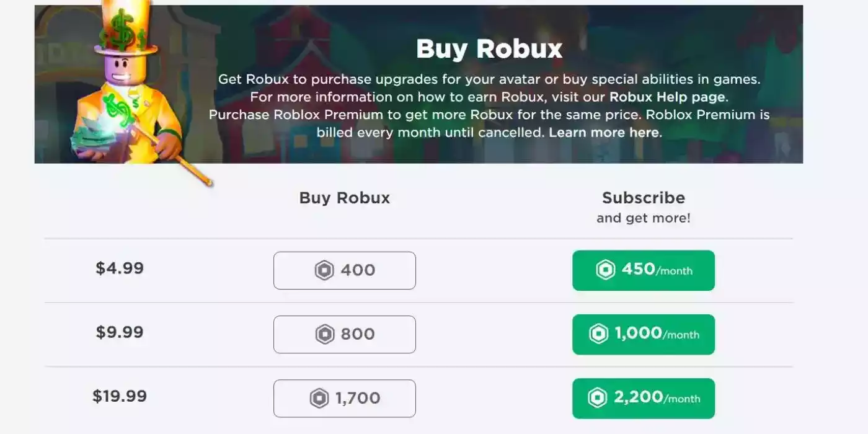Click the Buy Robux banner title
The width and height of the screenshot is (868, 434).
point(490,48)
